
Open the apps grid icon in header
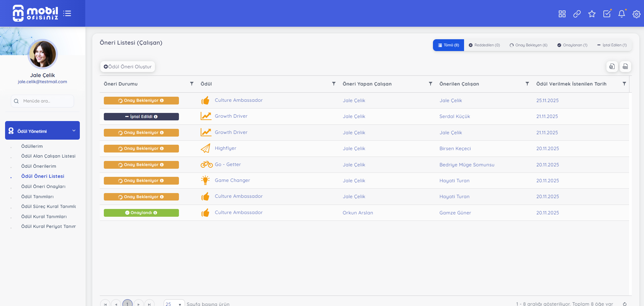(562, 14)
